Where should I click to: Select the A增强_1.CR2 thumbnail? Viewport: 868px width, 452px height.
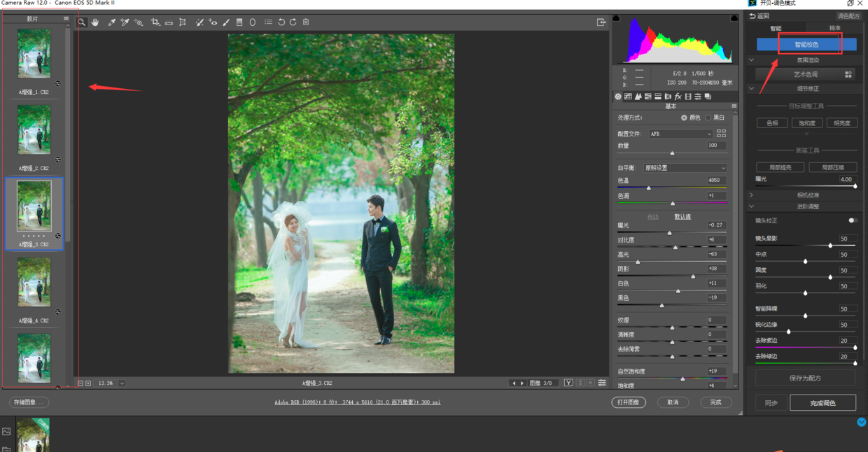[34, 53]
